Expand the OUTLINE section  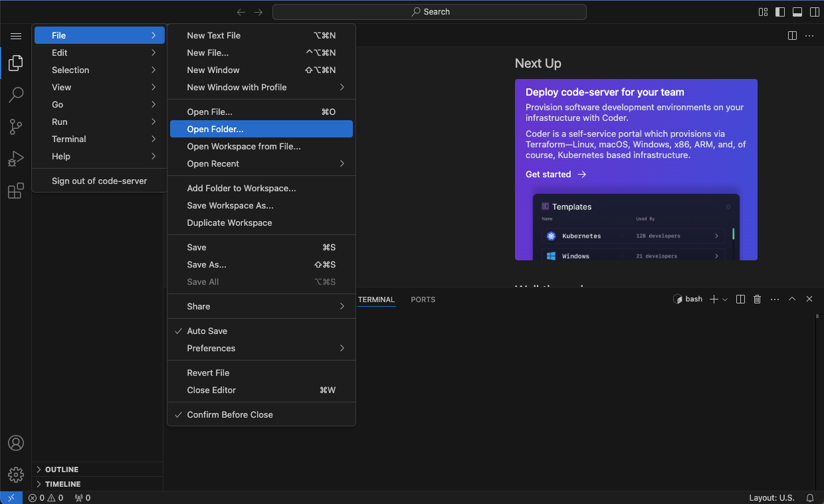(62, 469)
